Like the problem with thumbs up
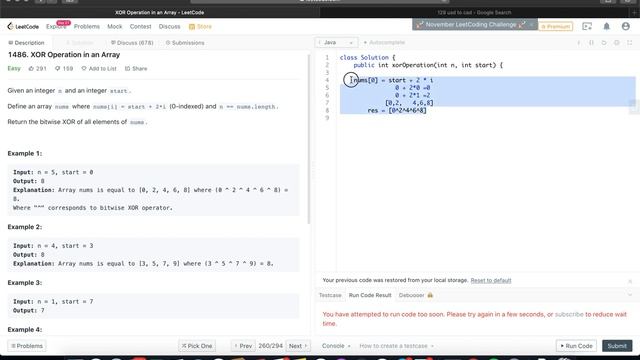Image resolution: width=640 pixels, height=360 pixels. pyautogui.click(x=37, y=69)
